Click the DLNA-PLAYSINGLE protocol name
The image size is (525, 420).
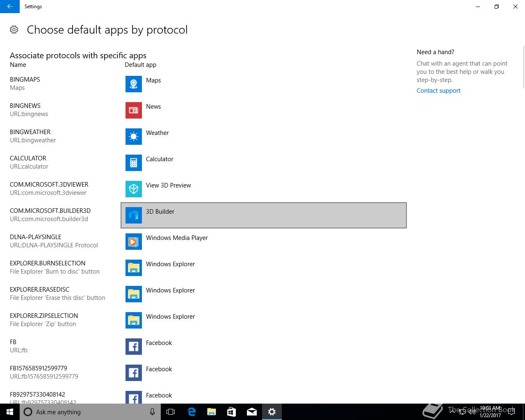tap(36, 237)
